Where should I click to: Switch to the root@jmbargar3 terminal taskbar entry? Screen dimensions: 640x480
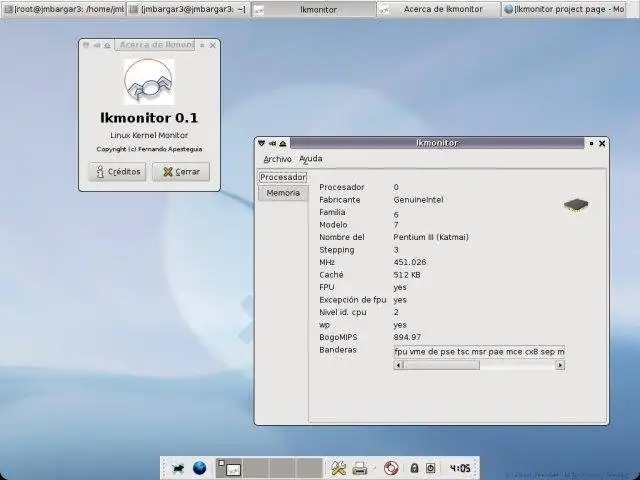(63, 9)
